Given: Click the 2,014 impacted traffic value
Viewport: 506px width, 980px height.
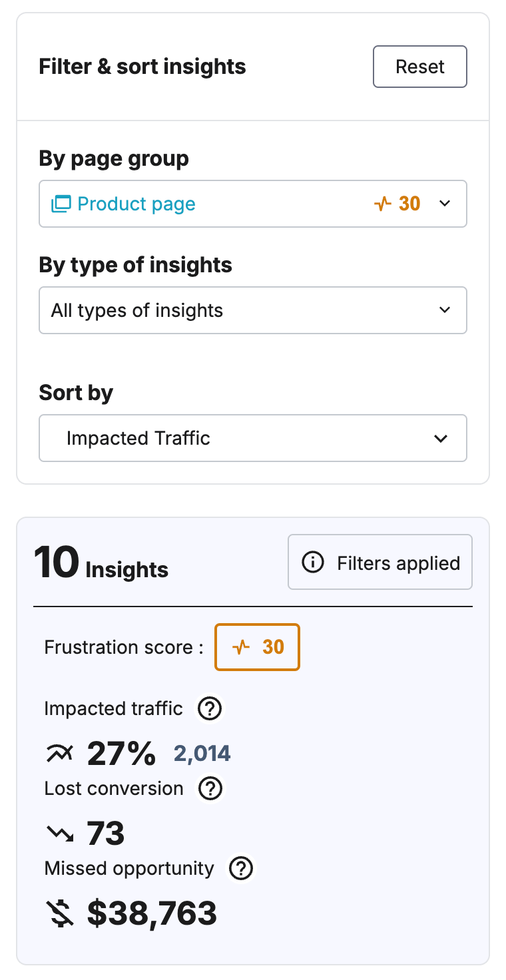Looking at the screenshot, I should tap(202, 753).
